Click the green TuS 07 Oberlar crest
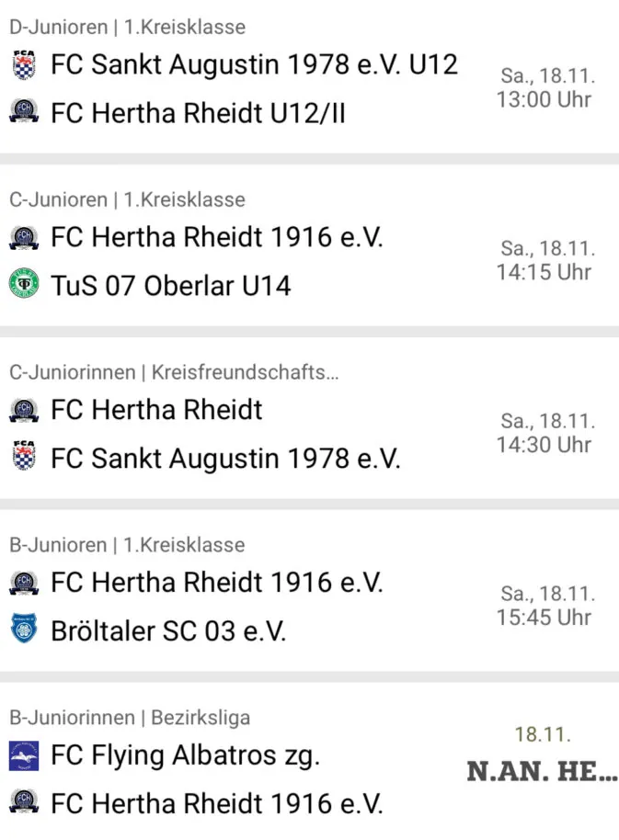Viewport: 619px width, 840px height. click(x=24, y=285)
